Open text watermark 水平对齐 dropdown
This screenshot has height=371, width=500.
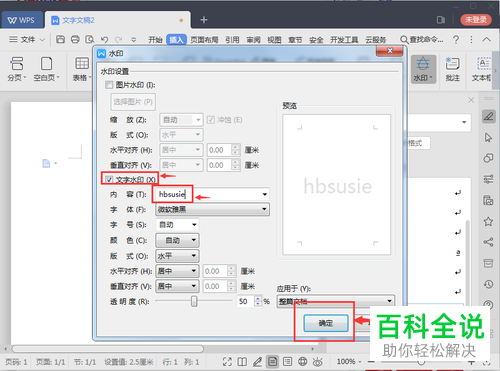(x=177, y=271)
